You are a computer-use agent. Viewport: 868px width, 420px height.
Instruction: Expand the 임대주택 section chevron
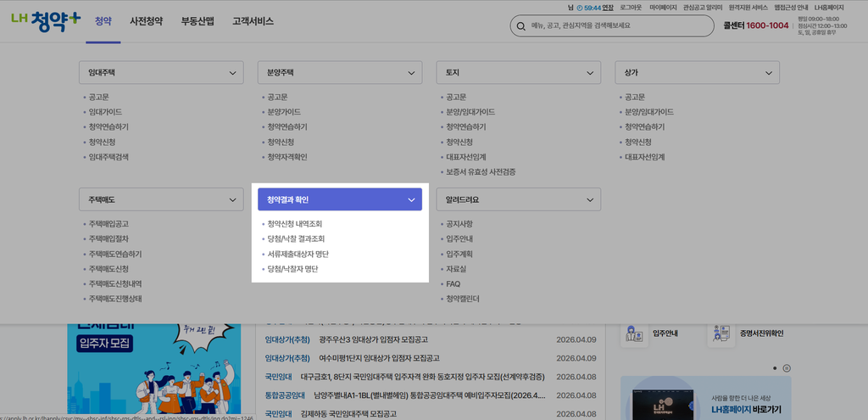coord(232,73)
